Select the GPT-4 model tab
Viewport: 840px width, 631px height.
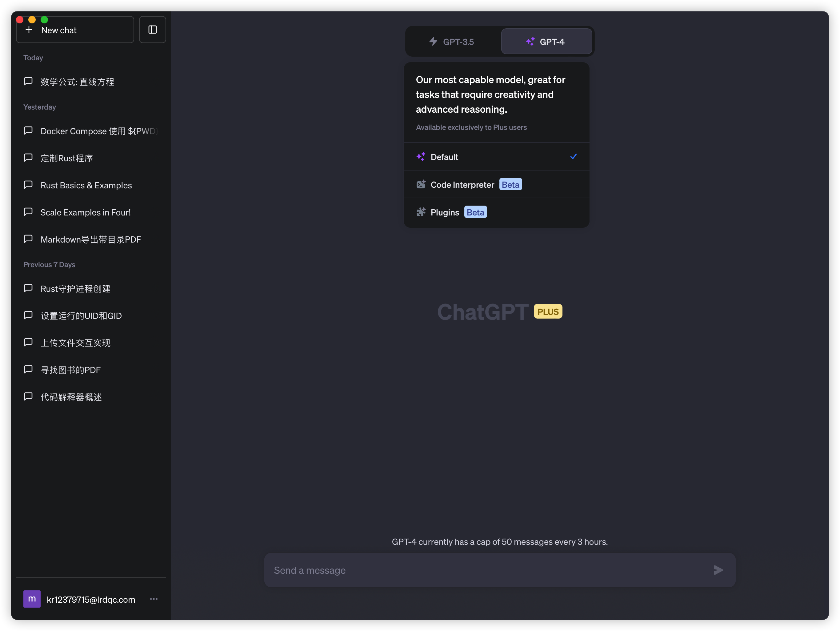click(546, 42)
